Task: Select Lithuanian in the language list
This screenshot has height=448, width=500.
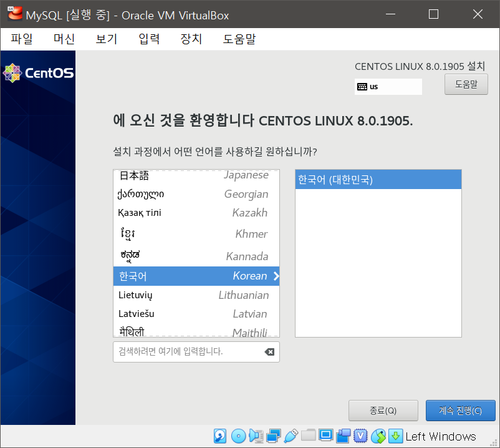Action: click(196, 295)
